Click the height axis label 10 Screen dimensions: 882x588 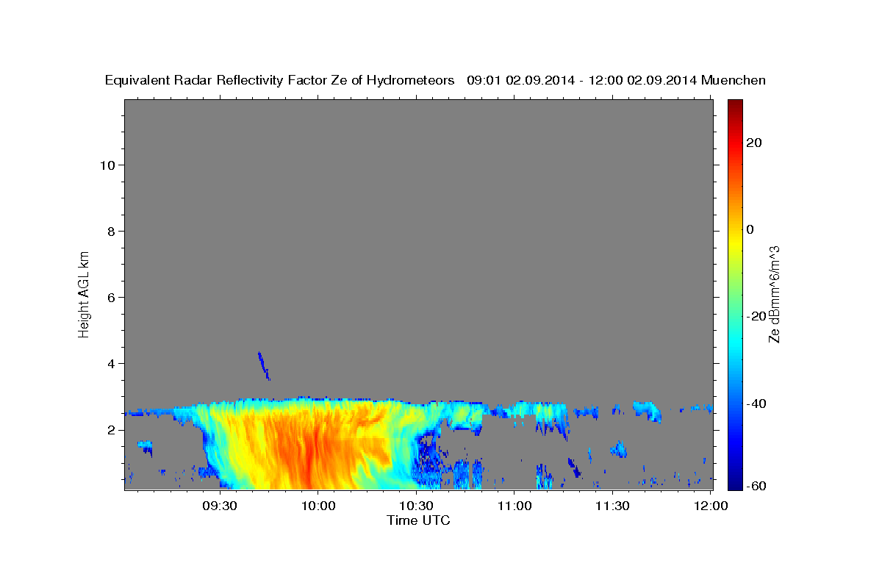[107, 165]
